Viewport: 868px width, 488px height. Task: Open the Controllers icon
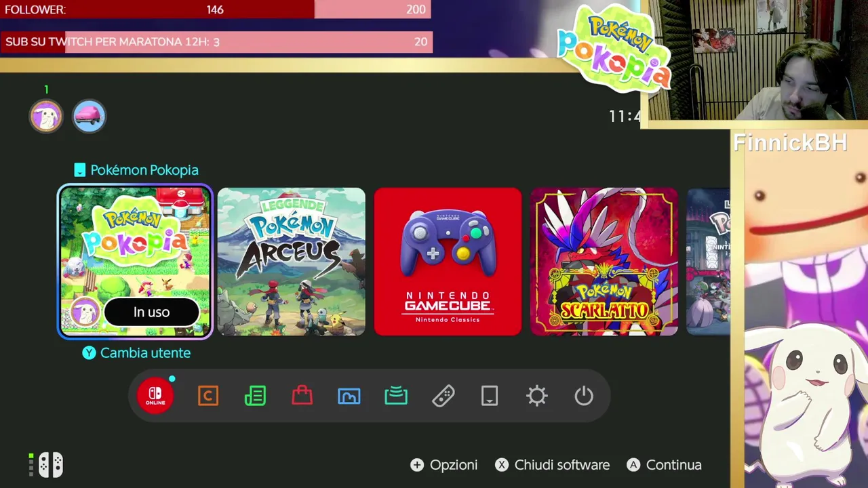443,396
